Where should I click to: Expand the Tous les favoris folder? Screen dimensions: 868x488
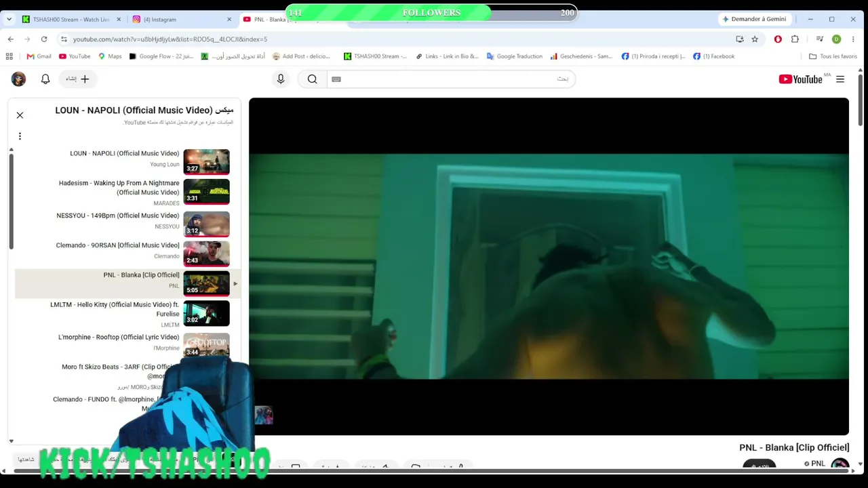pyautogui.click(x=833, y=56)
